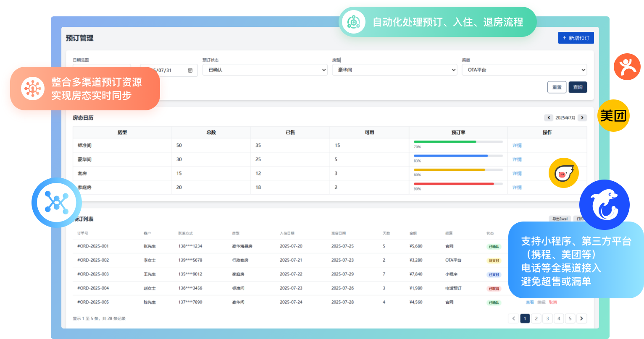Image resolution: width=644 pixels, height=339 pixels.
Task: Open the 渠道 dropdown showing OTA平台
Action: coord(524,70)
